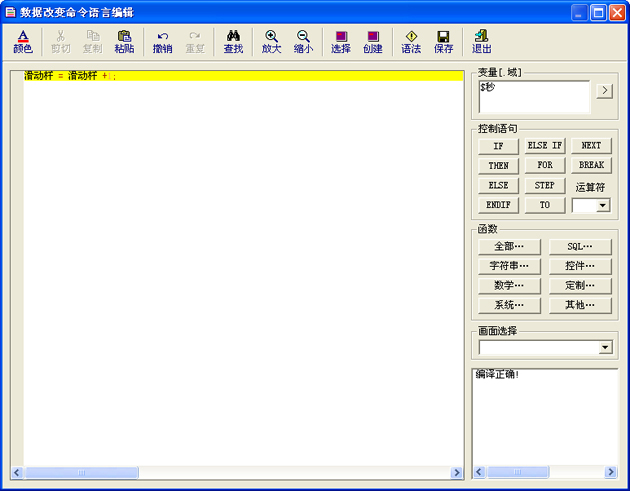Click the 编译正确! message text
630x491 pixels.
point(497,374)
